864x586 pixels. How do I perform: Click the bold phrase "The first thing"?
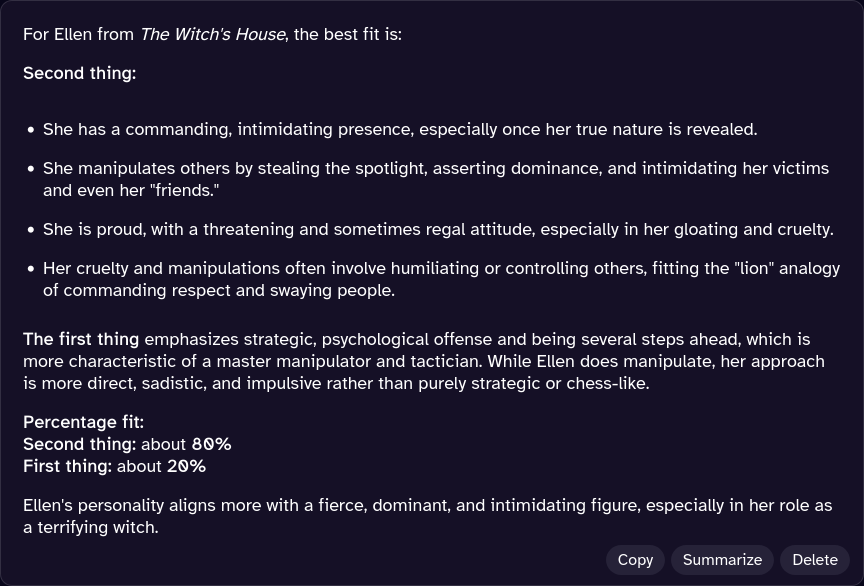tap(81, 339)
